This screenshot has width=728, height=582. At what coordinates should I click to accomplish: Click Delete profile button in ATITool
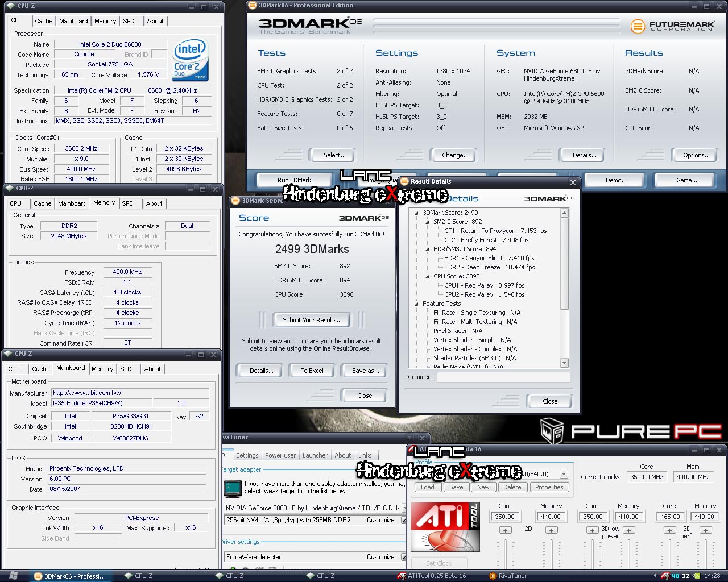[x=512, y=487]
